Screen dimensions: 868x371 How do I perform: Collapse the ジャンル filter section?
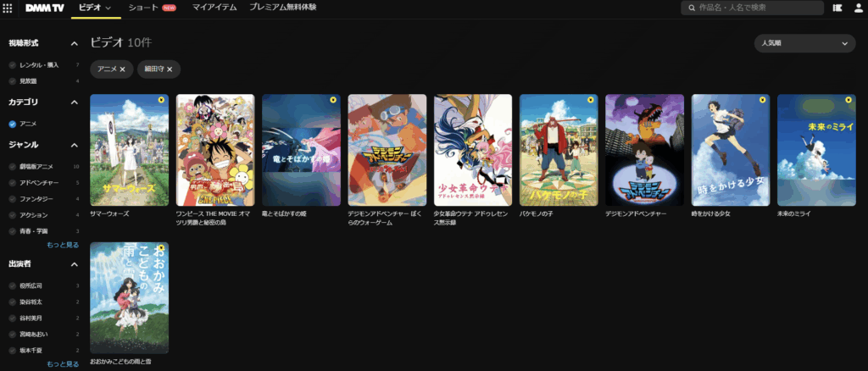75,145
